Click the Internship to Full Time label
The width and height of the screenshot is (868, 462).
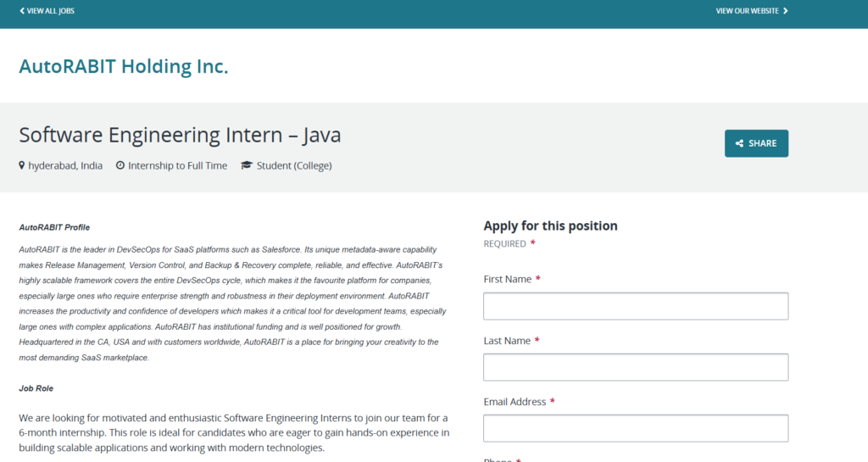click(177, 166)
